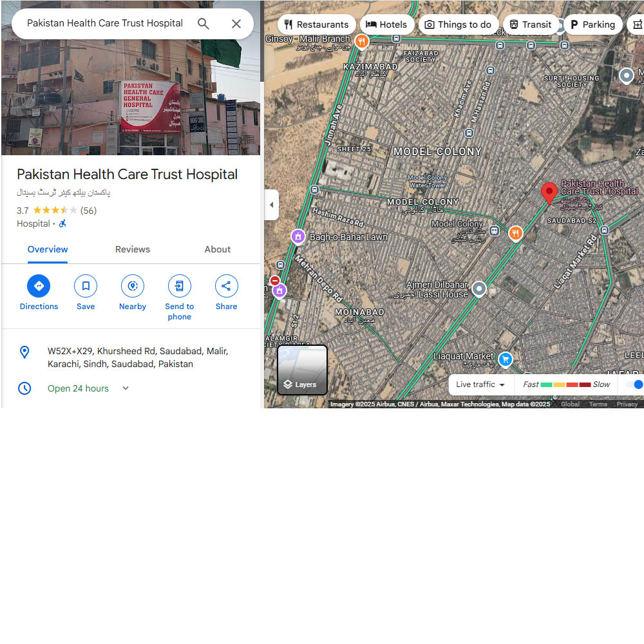
Task: Click the bus stop icon right of Ginsoy pin
Action: (x=396, y=39)
